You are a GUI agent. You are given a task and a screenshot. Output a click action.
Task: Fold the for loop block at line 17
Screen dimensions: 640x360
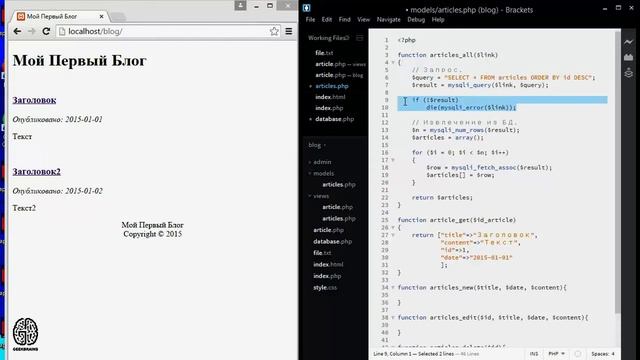pyautogui.click(x=393, y=160)
